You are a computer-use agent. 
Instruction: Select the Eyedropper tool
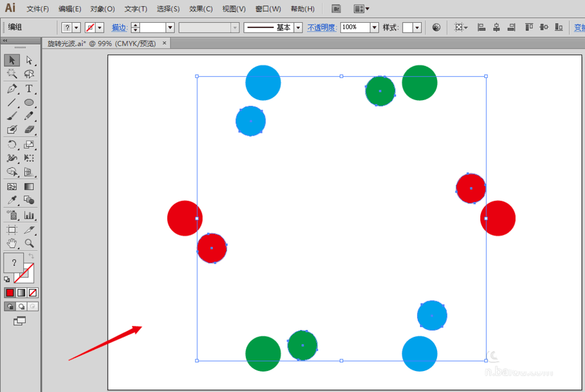pos(12,201)
